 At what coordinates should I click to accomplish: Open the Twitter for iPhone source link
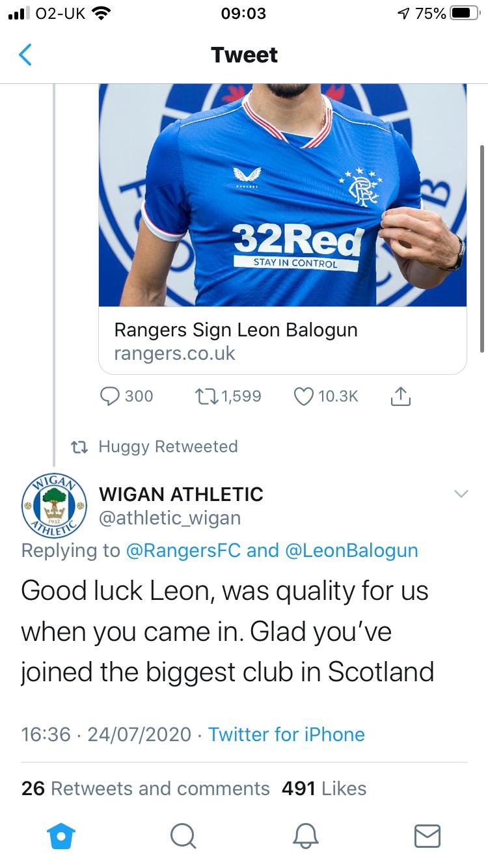pyautogui.click(x=286, y=735)
